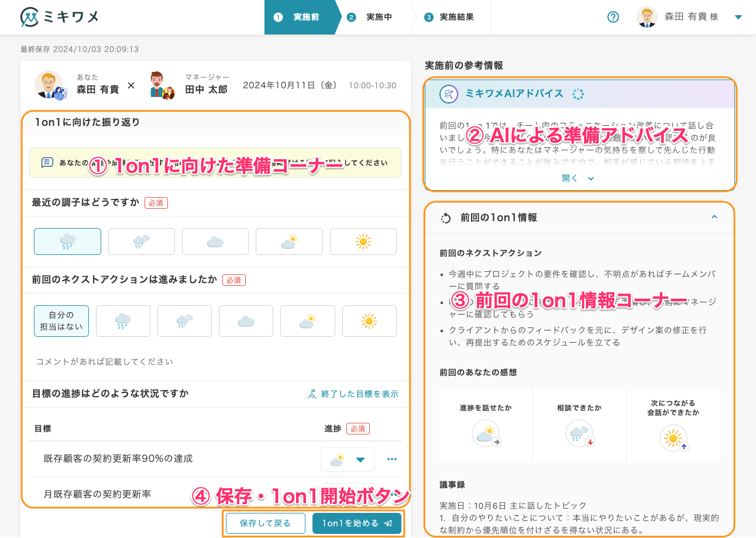Open the user account dropdown arrow
The height and width of the screenshot is (538, 756).
pyautogui.click(x=738, y=17)
